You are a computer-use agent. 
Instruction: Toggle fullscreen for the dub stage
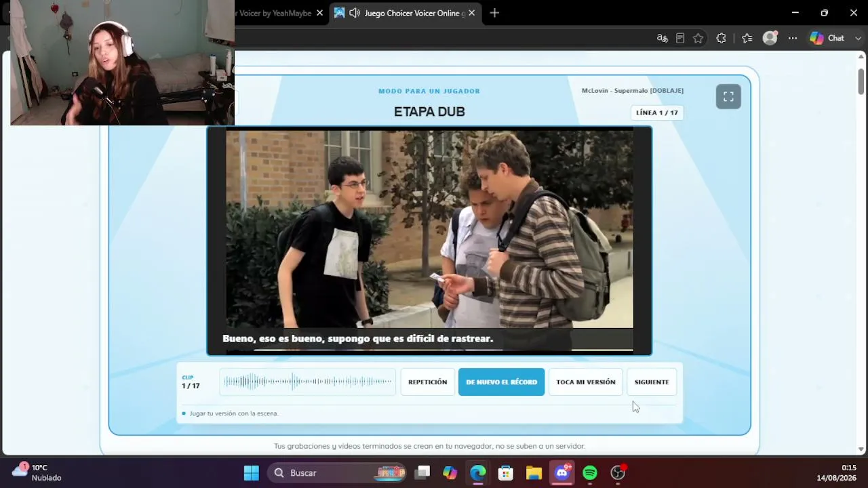click(728, 97)
